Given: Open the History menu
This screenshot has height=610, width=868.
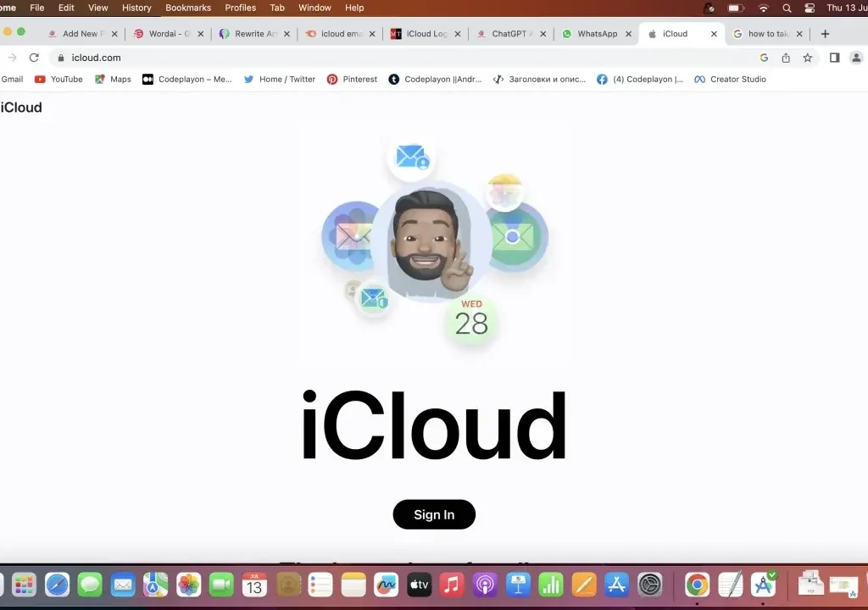Looking at the screenshot, I should [x=136, y=8].
